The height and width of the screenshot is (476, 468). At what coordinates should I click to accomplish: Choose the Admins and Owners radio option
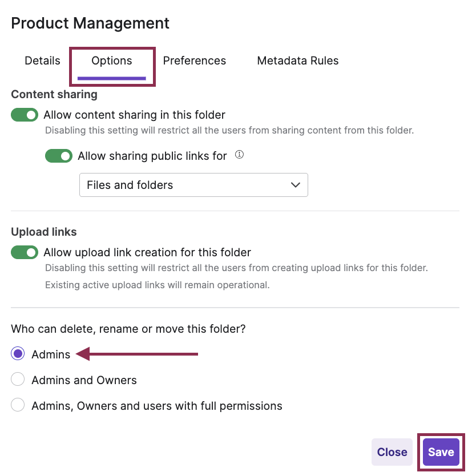pos(18,380)
